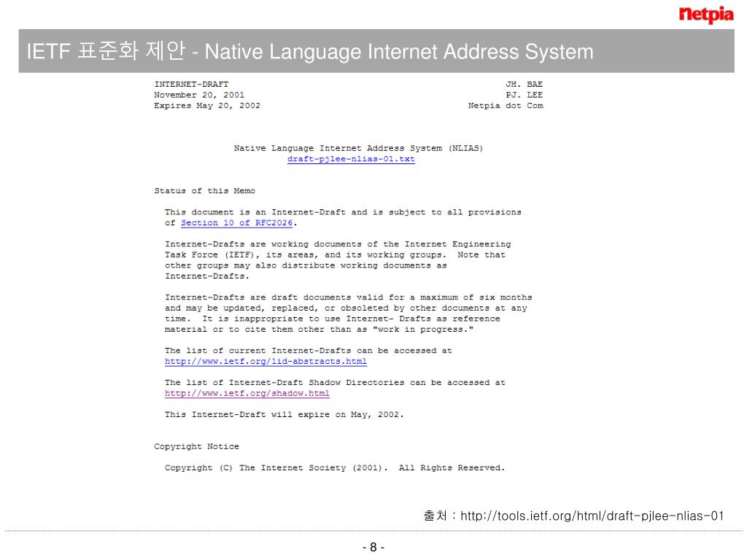Click the Netpia logo

tap(706, 15)
